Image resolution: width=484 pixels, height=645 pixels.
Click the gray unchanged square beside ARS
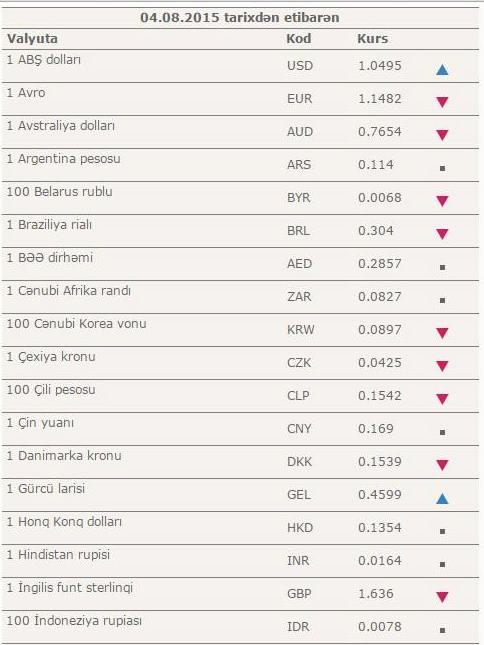[442, 168]
